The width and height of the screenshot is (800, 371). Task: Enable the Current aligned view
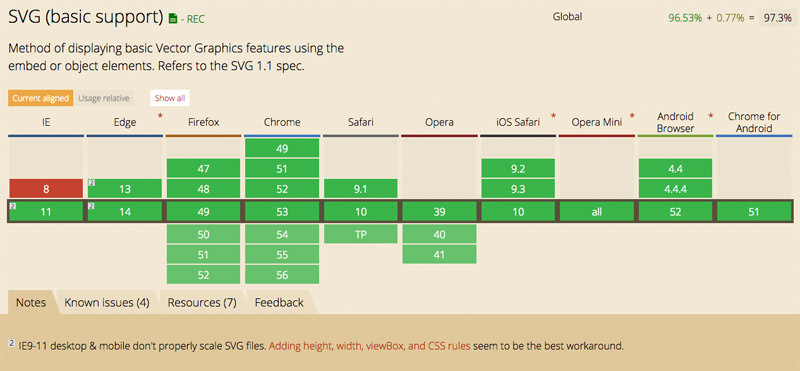pos(40,98)
